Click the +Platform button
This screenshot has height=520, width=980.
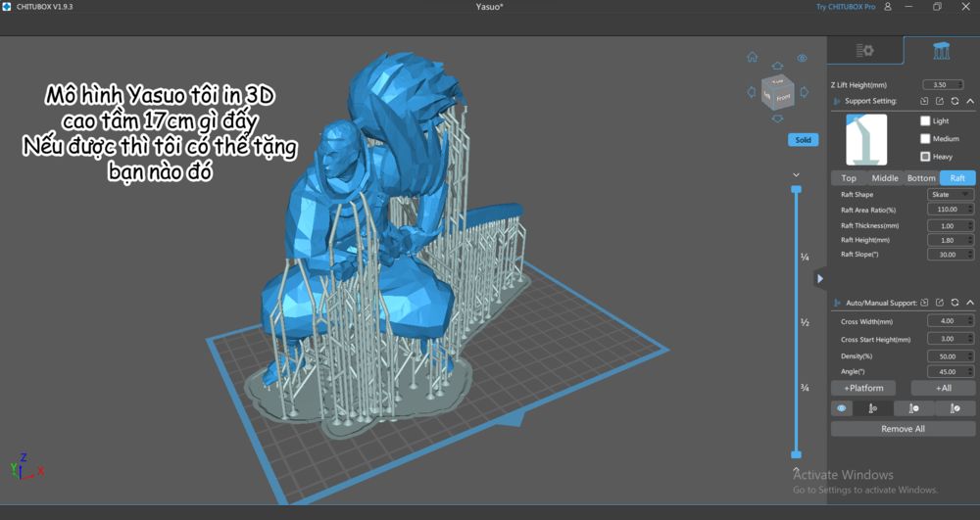pos(863,388)
